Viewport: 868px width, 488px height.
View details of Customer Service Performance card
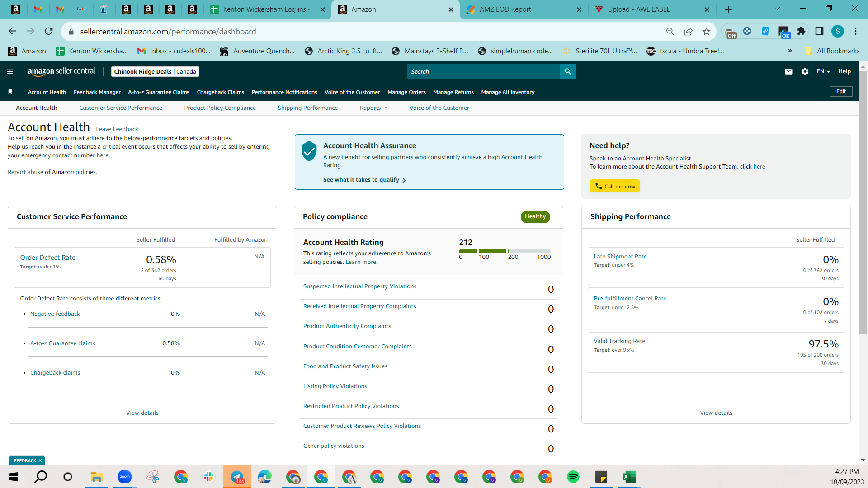click(x=142, y=413)
